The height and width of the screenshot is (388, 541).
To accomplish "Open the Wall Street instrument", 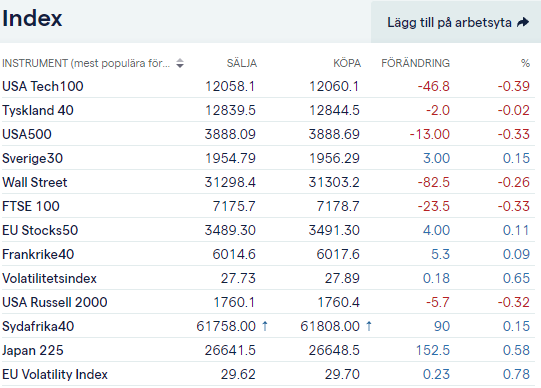I will (x=35, y=182).
